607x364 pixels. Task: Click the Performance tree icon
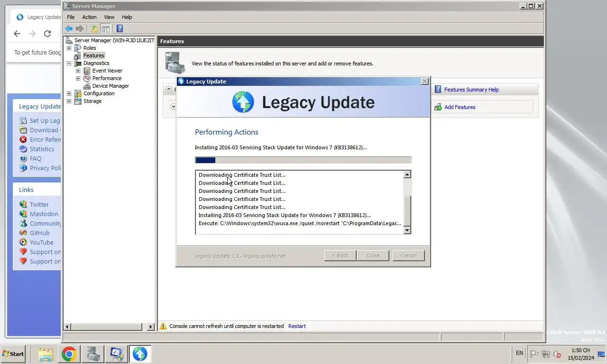coord(87,78)
